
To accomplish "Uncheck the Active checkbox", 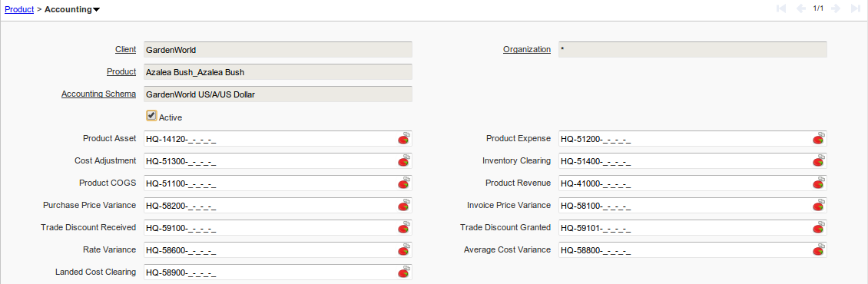I will click(x=151, y=115).
